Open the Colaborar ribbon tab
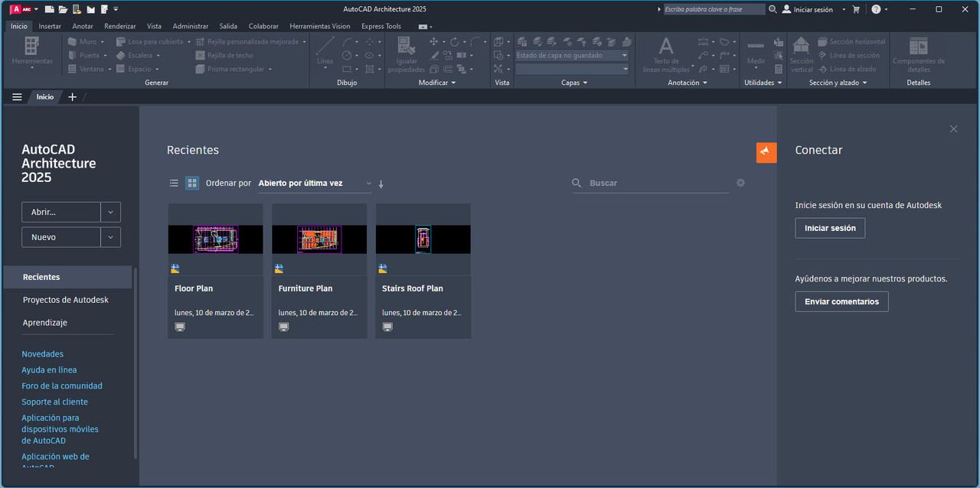 coord(263,26)
